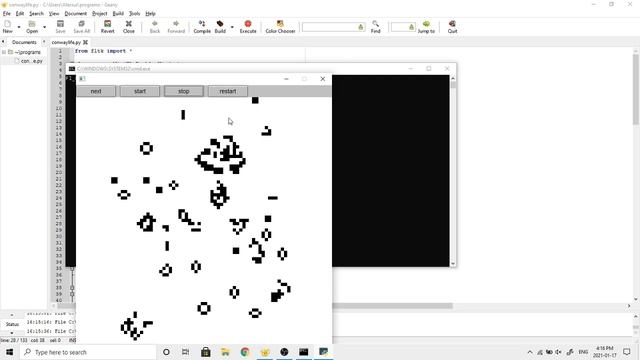Compile the current file

[x=202, y=27]
